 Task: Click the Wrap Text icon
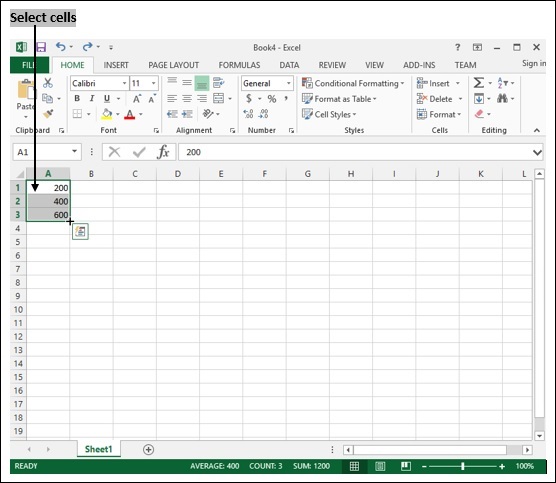pos(218,83)
